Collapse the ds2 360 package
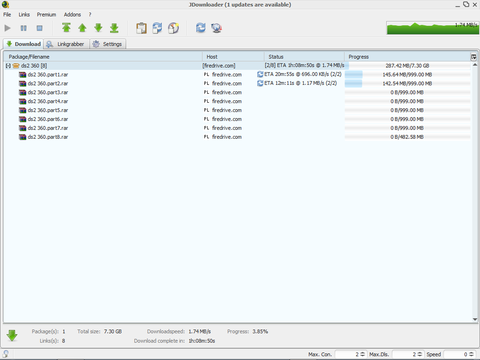The width and height of the screenshot is (480, 360). coord(8,66)
